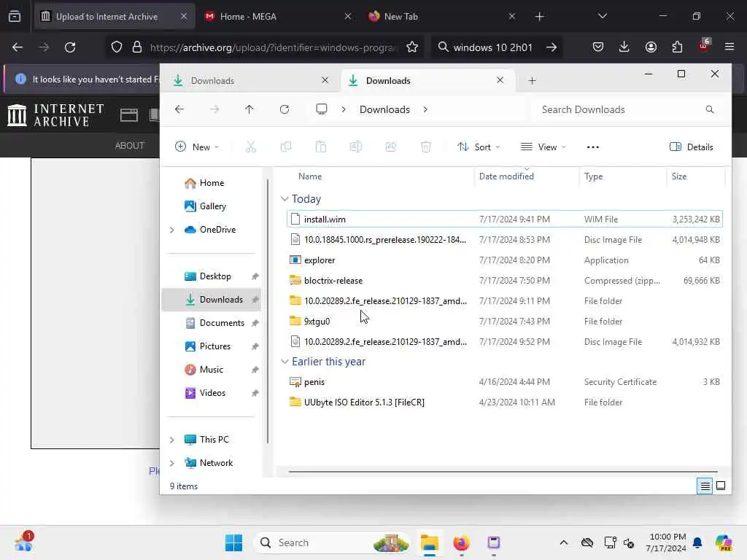
Task: Toggle the Details pane button
Action: tap(692, 147)
